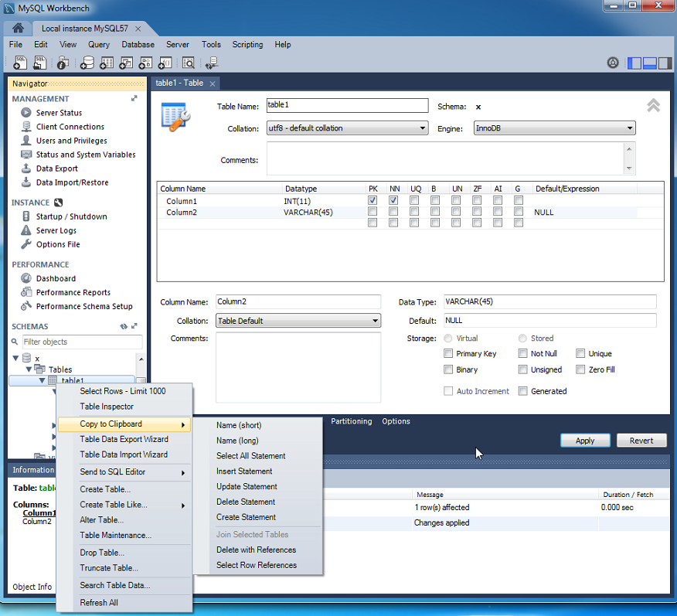Screen dimensions: 677x616
Task: Enable the AI checkbox for Column2
Action: click(x=498, y=212)
